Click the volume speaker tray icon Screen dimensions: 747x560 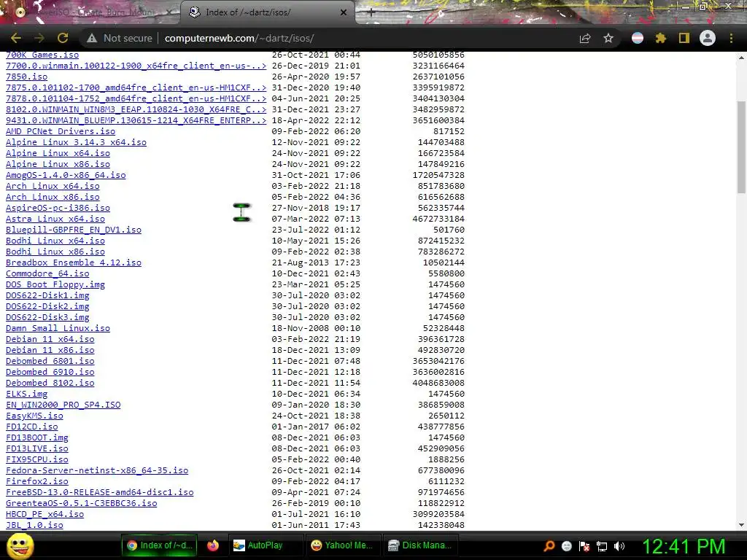pos(619,545)
